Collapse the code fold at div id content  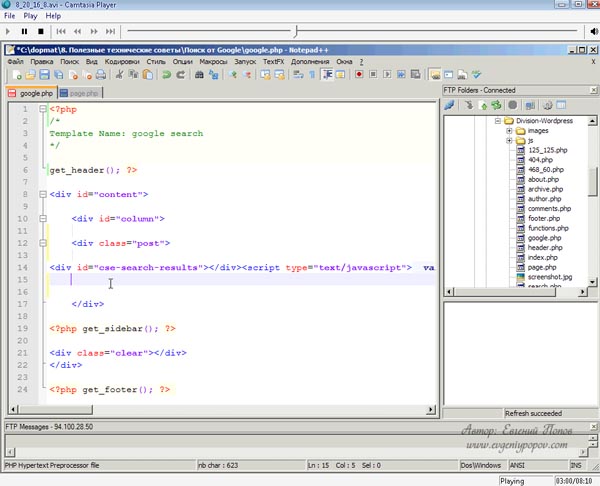click(41, 194)
